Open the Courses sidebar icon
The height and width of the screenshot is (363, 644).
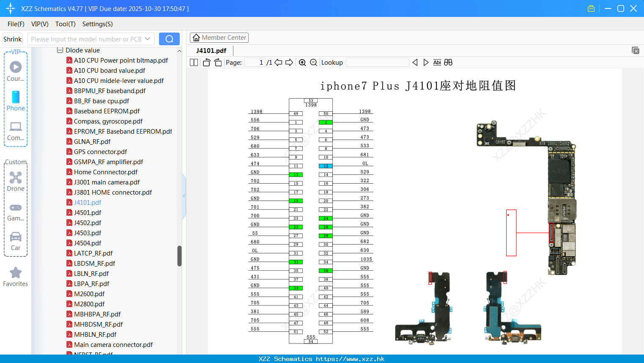tap(16, 71)
